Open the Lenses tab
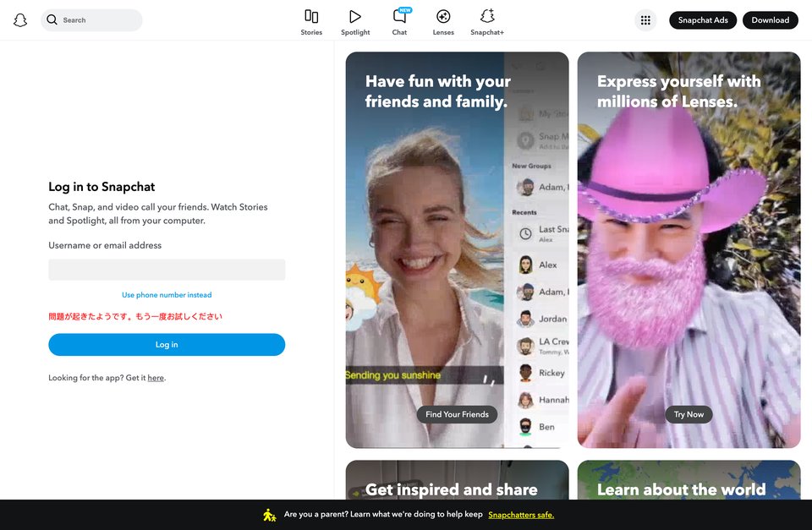 point(443,22)
